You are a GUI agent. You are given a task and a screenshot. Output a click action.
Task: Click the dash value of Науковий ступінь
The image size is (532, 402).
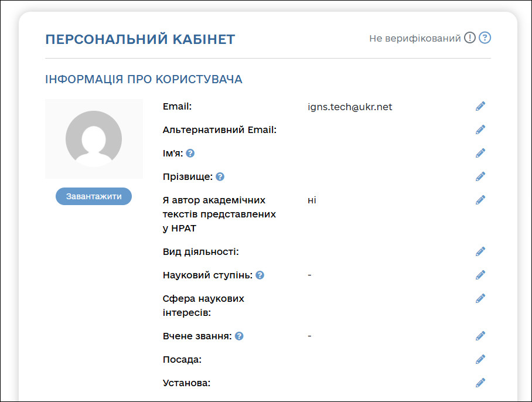tap(309, 275)
